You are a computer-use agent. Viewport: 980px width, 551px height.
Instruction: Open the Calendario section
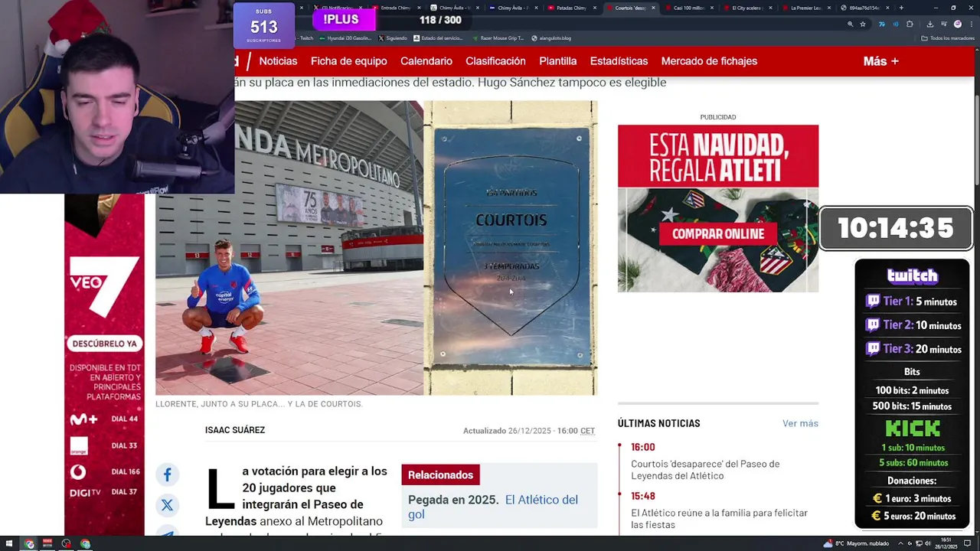coord(426,61)
